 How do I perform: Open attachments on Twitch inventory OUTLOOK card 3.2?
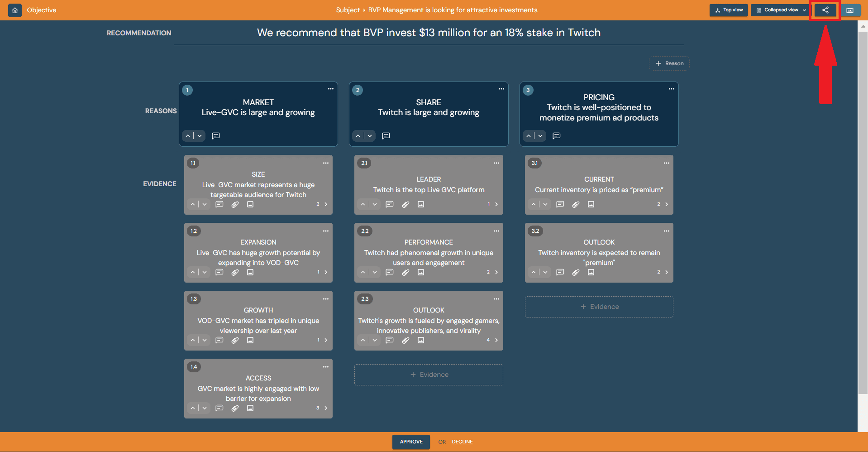coord(576,272)
